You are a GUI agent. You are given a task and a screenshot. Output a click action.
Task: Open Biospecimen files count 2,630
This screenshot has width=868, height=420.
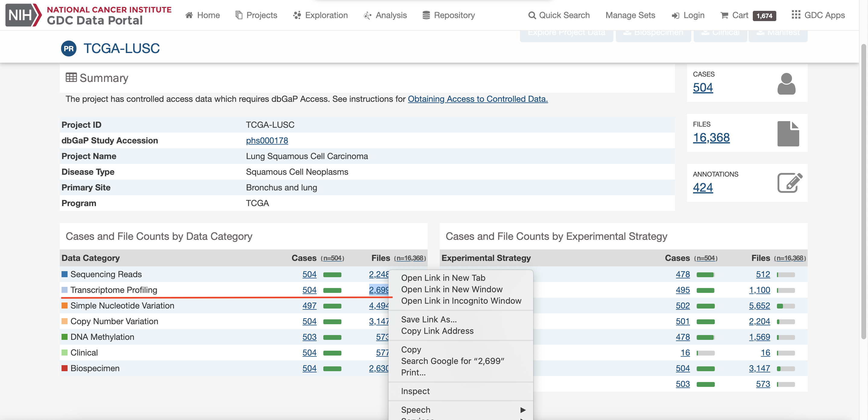(x=379, y=368)
